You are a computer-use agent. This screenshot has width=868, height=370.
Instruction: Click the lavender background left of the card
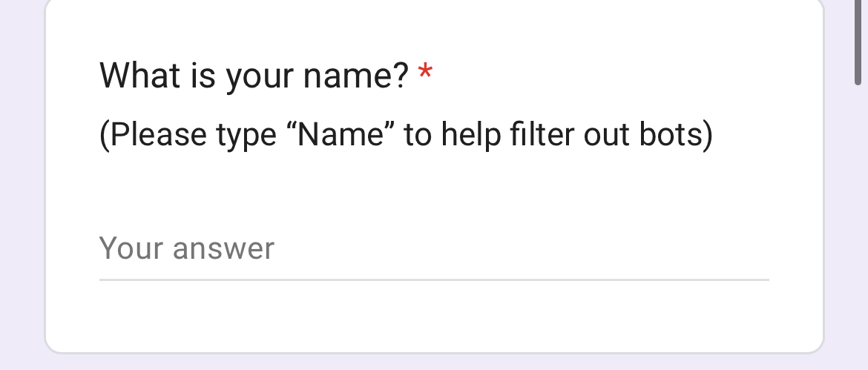[x=22, y=185]
